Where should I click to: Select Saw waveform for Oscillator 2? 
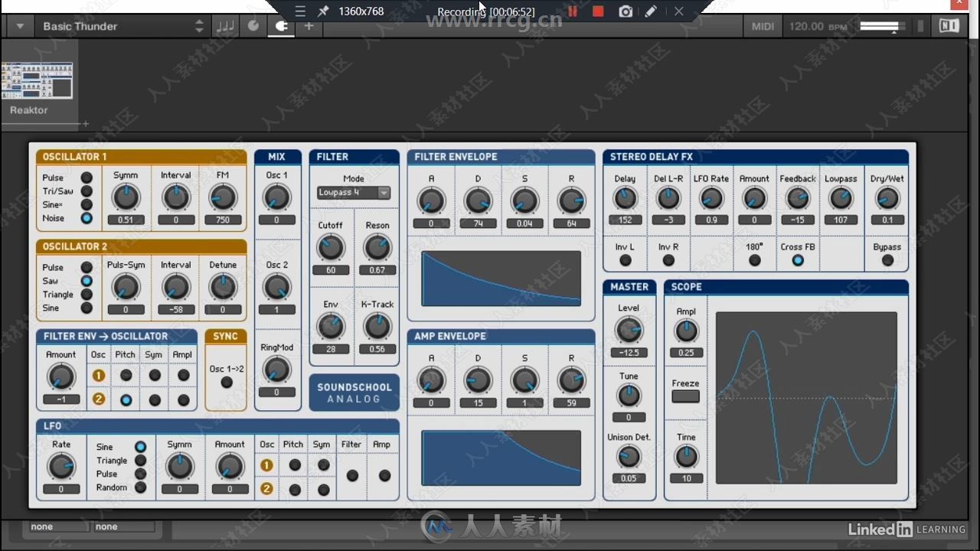click(87, 281)
